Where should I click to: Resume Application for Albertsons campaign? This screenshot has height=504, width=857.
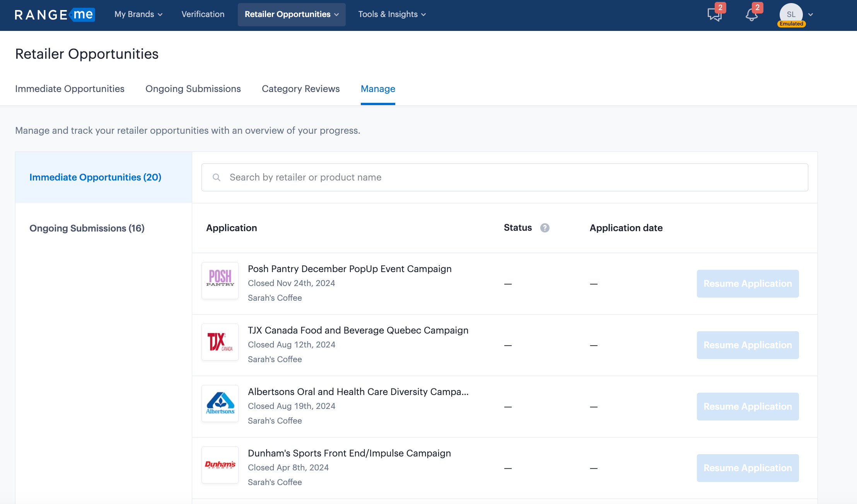[x=748, y=407]
